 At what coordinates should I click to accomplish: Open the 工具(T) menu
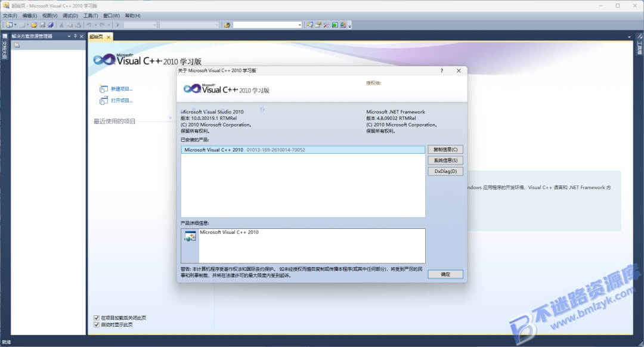[x=91, y=16]
